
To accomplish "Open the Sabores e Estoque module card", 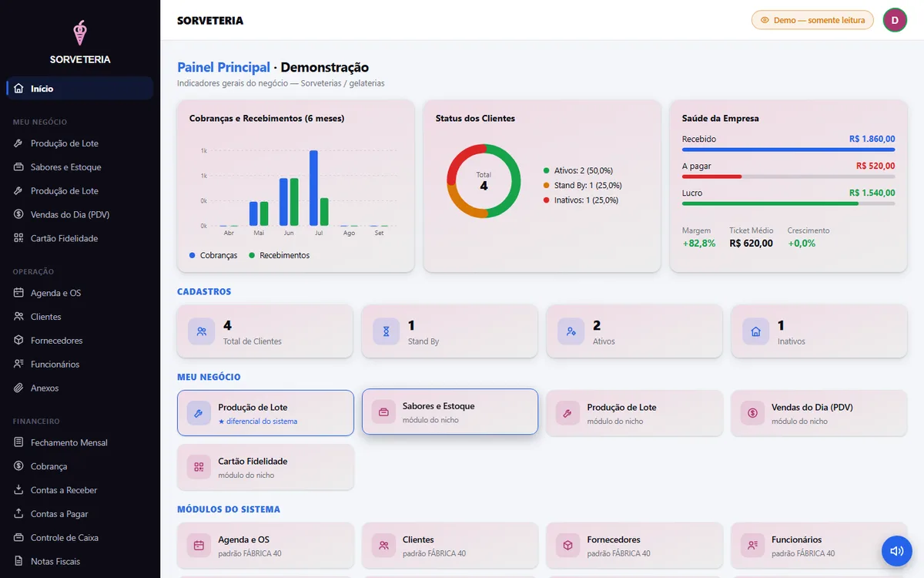I will click(x=450, y=412).
